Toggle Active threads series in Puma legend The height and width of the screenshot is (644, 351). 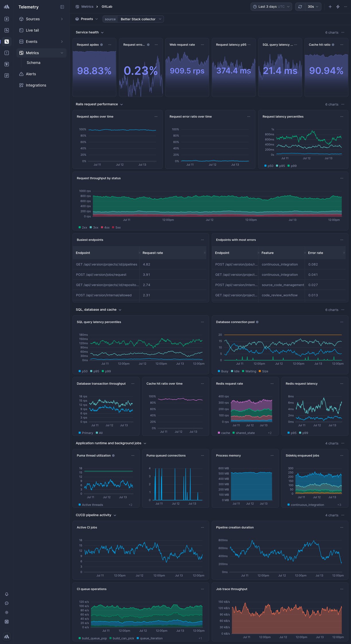pos(91,505)
